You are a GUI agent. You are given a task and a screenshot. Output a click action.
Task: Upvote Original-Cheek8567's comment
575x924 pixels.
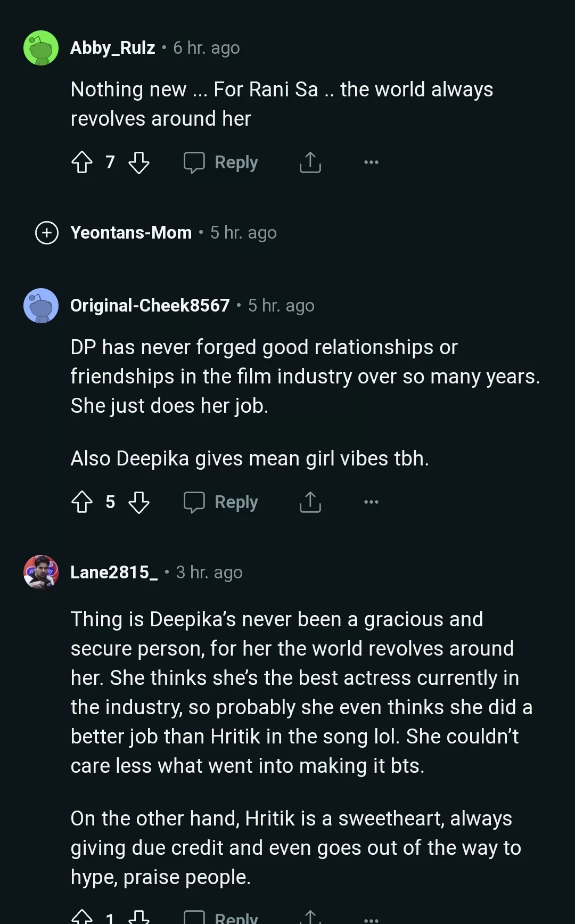pos(82,502)
